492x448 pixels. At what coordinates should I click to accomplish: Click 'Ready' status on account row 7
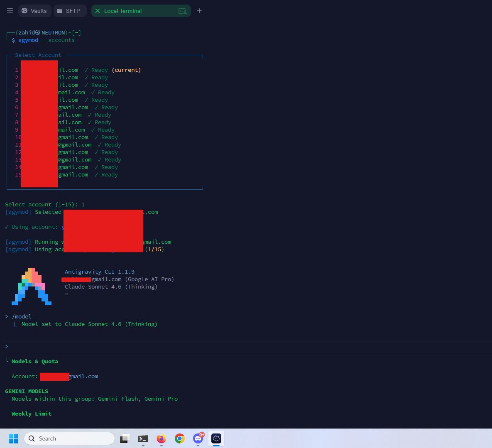103,115
